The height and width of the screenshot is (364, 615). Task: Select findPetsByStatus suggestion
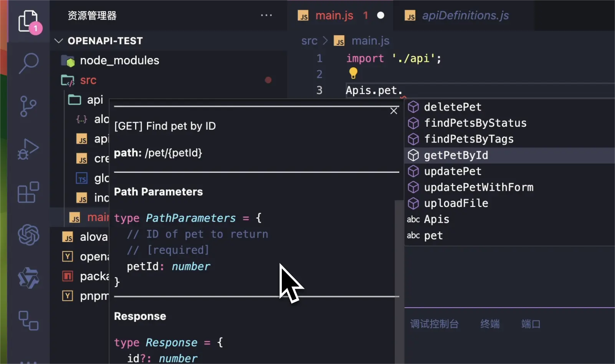[510, 123]
